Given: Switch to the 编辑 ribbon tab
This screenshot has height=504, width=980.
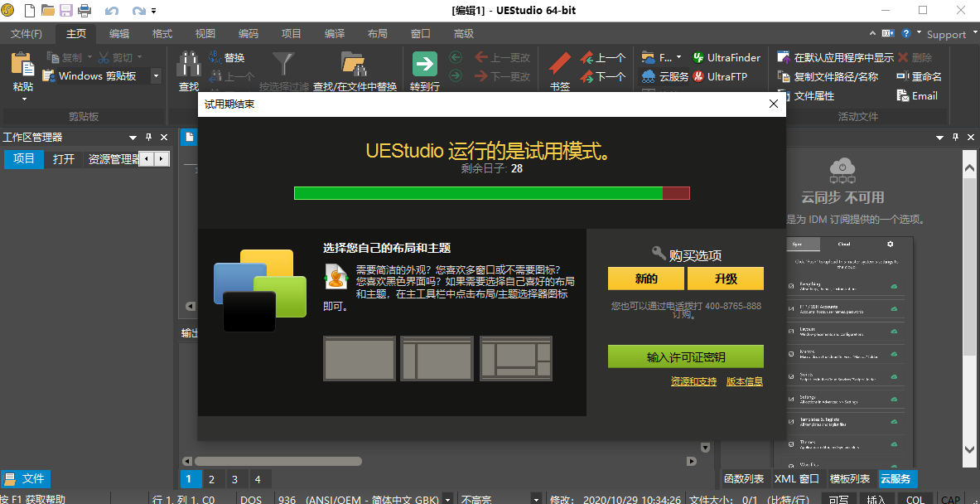Looking at the screenshot, I should point(118,34).
